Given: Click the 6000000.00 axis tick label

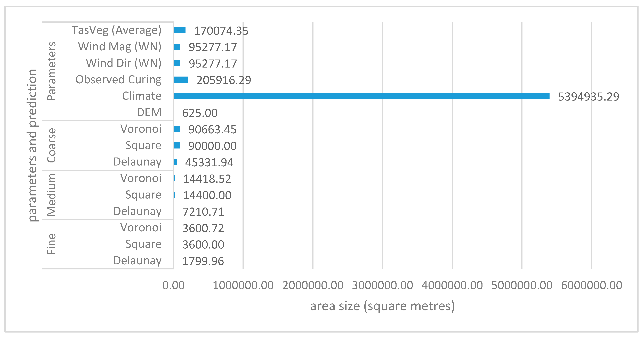Looking at the screenshot, I should click(x=591, y=285).
